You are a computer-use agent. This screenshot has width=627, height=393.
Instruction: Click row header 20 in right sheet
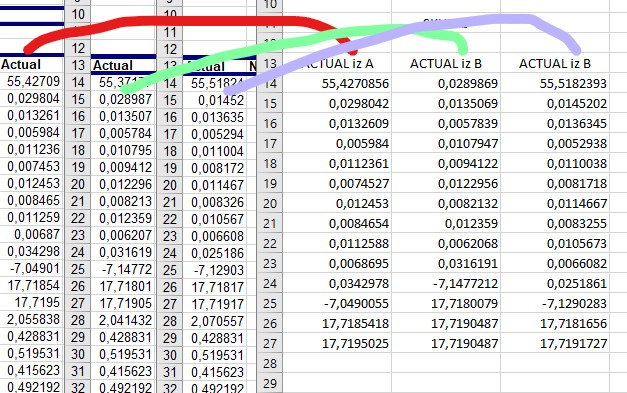click(x=270, y=203)
